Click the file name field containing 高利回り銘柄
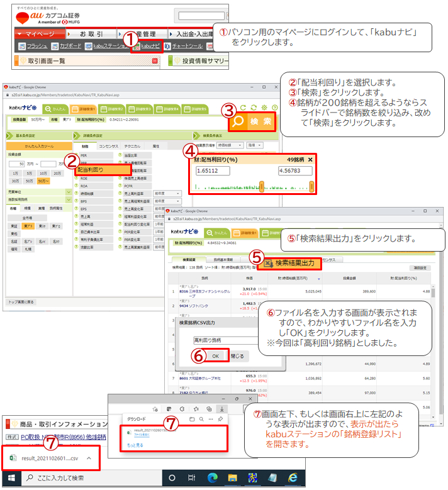The height and width of the screenshot is (490, 448). [225, 340]
